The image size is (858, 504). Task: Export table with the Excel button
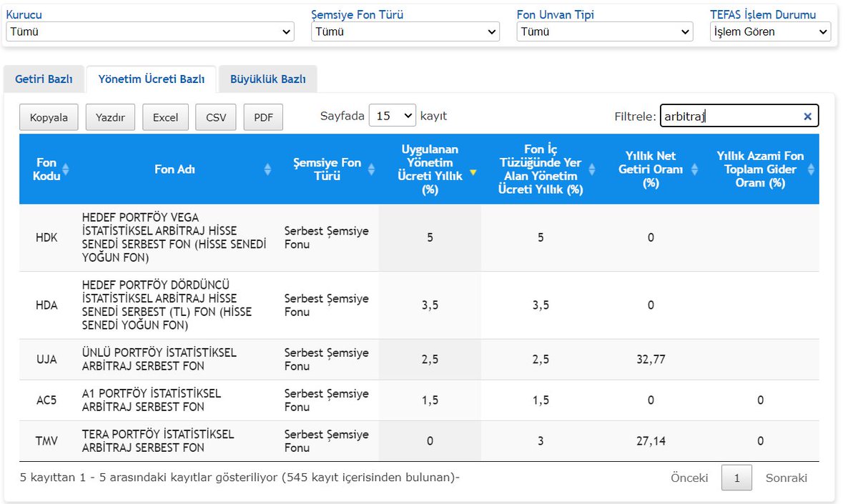165,117
